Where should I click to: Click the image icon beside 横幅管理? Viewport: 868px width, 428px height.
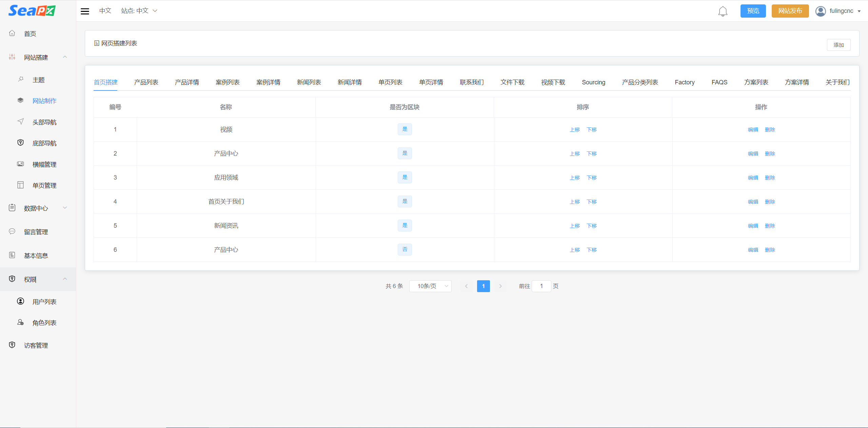pos(21,164)
